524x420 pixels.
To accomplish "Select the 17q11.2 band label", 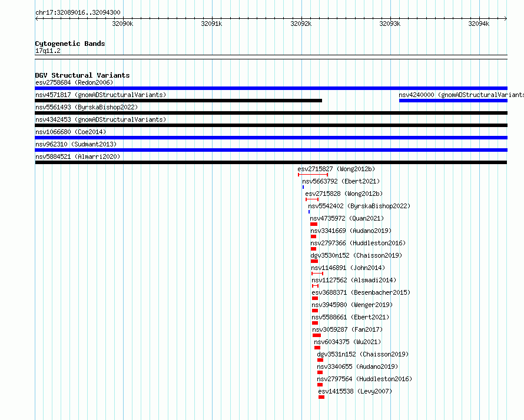I will pyautogui.click(x=48, y=51).
